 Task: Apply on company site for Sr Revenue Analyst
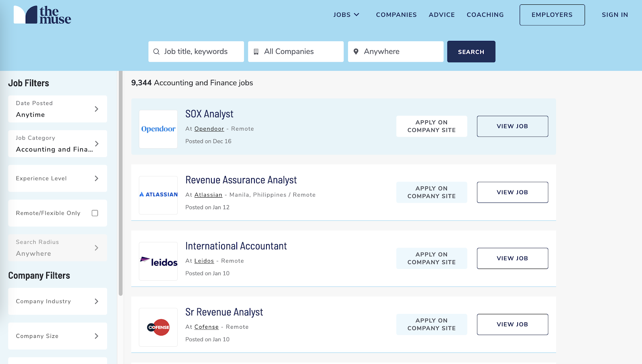tap(432, 324)
